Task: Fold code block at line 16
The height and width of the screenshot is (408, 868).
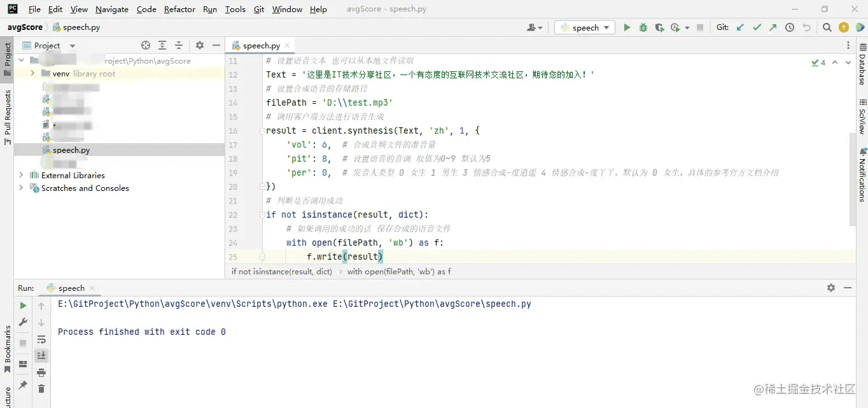Action: pyautogui.click(x=262, y=130)
